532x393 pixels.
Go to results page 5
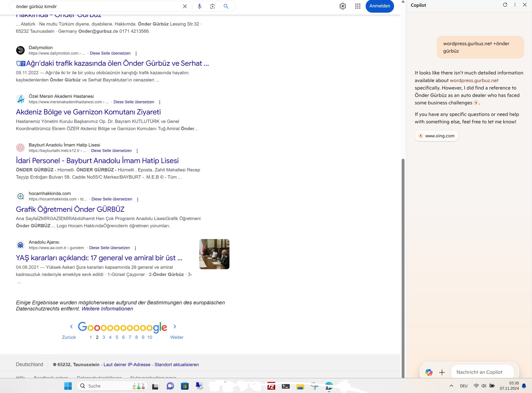coord(117,337)
